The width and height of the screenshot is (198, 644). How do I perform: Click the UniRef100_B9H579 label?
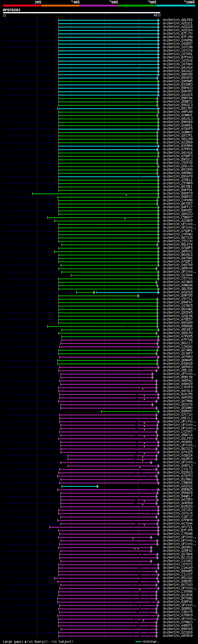click(178, 194)
